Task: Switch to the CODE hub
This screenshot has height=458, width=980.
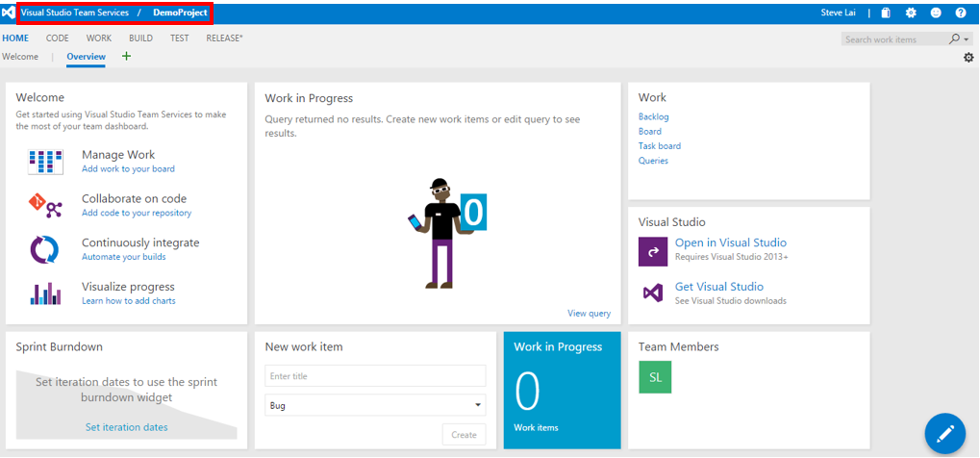Action: tap(58, 38)
